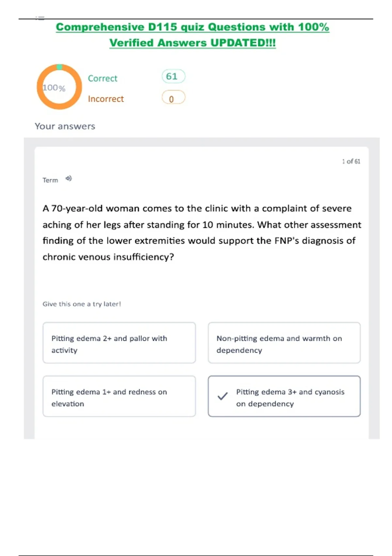The width and height of the screenshot is (392, 556).
Task: Click the green segment of the progress ring
Action: click(59, 67)
